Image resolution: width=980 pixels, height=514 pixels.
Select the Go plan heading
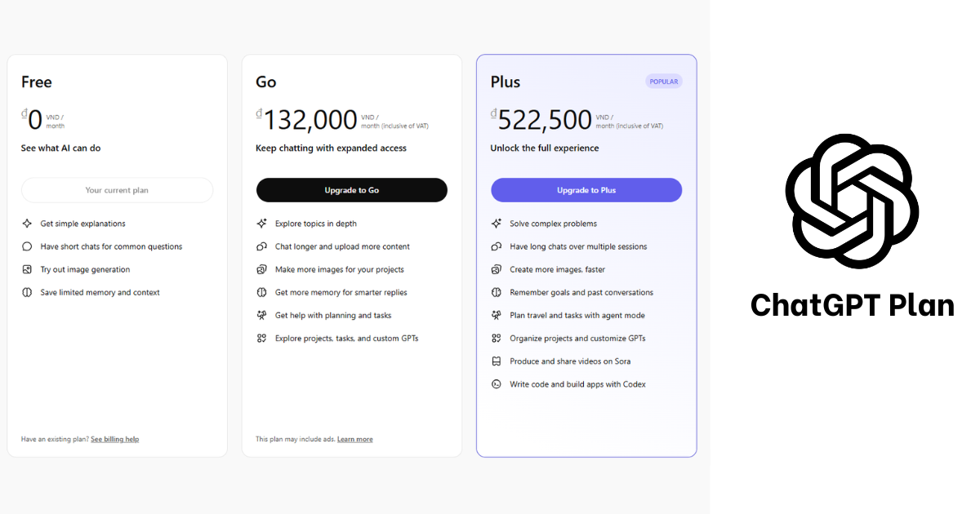[x=266, y=82]
